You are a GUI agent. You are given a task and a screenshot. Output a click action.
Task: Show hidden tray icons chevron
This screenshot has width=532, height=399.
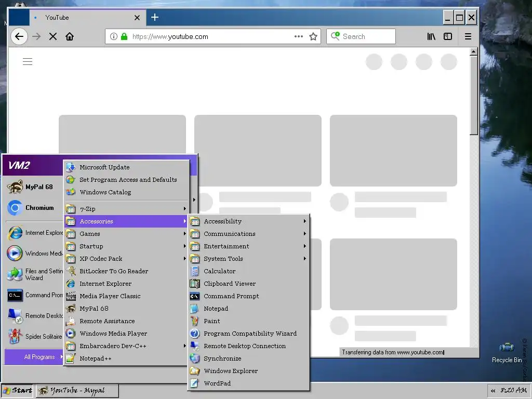[493, 391]
